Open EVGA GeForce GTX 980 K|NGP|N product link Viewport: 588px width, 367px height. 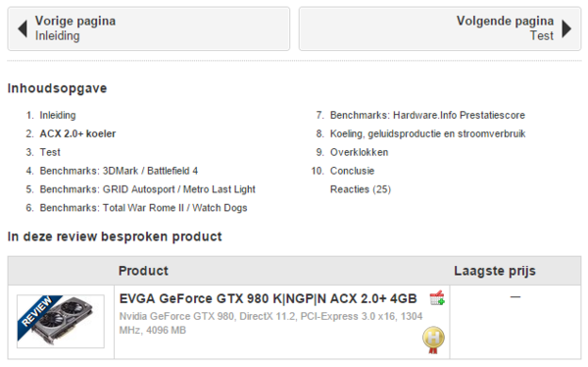(268, 298)
